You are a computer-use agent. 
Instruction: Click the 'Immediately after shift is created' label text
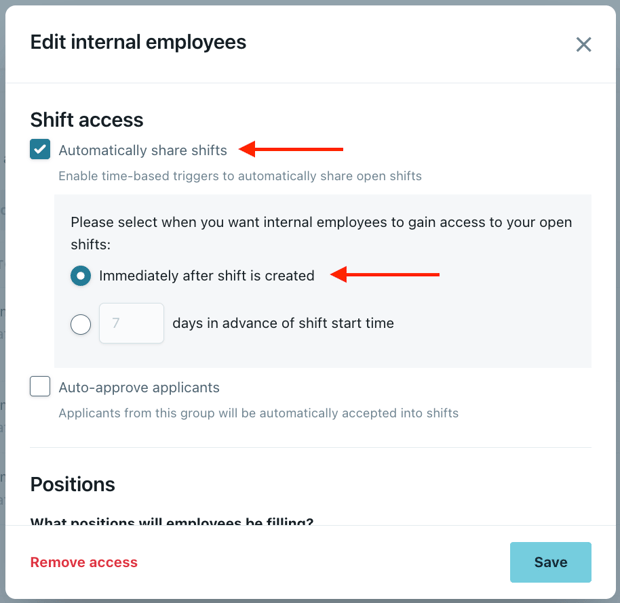[x=207, y=276]
